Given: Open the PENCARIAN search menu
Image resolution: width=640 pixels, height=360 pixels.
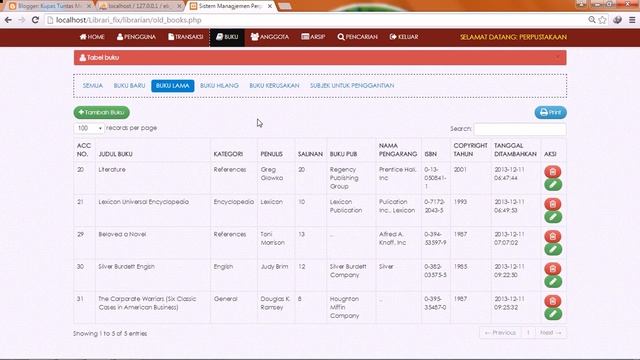Looking at the screenshot, I should click(358, 37).
